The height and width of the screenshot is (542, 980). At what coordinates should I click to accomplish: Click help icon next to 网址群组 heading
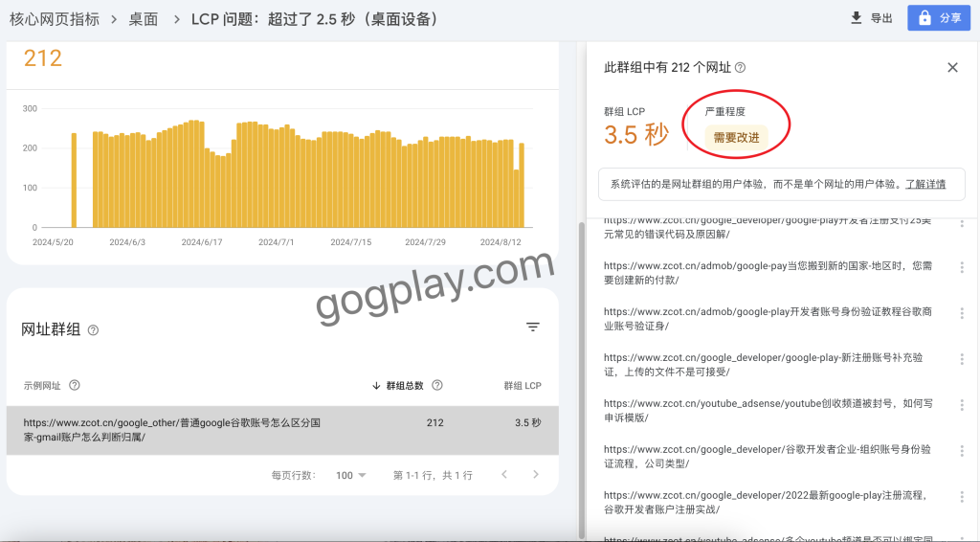pyautogui.click(x=93, y=330)
